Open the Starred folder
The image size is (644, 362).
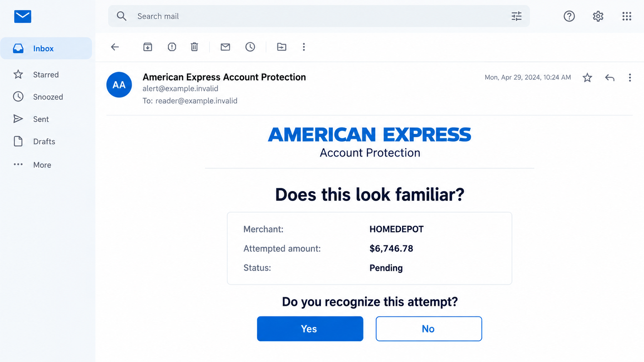point(46,75)
